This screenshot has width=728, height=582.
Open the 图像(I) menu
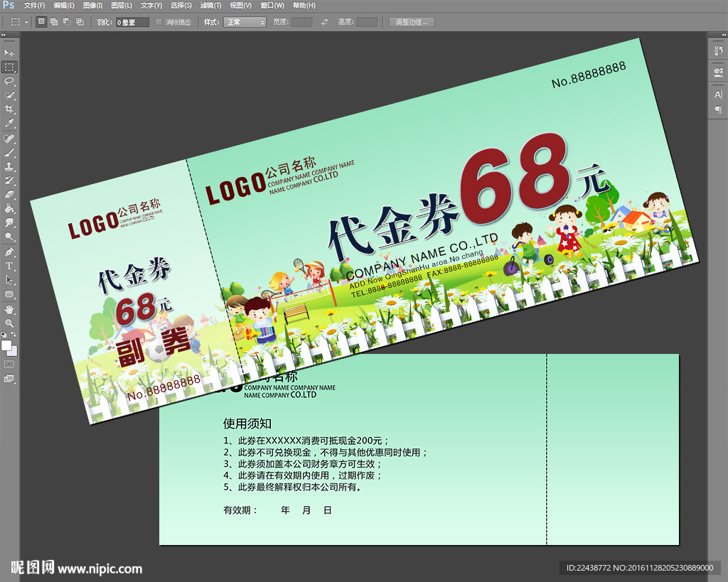click(92, 6)
